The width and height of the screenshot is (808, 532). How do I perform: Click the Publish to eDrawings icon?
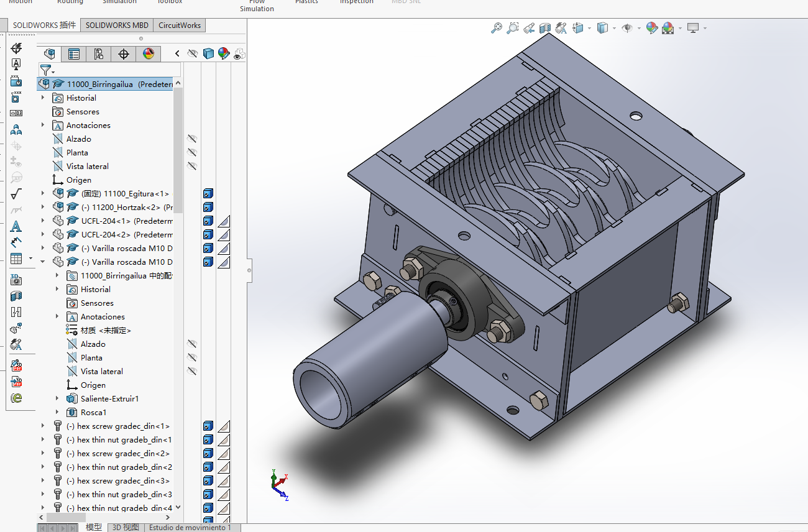(x=16, y=398)
